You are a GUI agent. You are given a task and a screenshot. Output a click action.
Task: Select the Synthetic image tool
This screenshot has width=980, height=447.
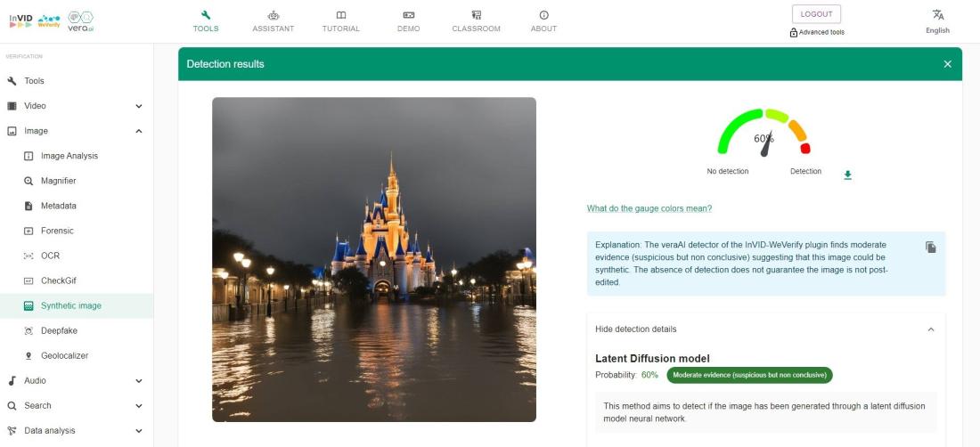click(77, 306)
